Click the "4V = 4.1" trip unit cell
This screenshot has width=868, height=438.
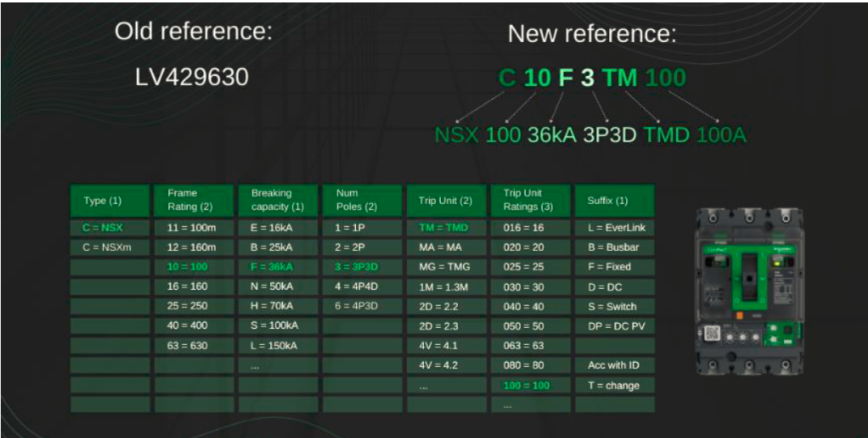(x=447, y=346)
